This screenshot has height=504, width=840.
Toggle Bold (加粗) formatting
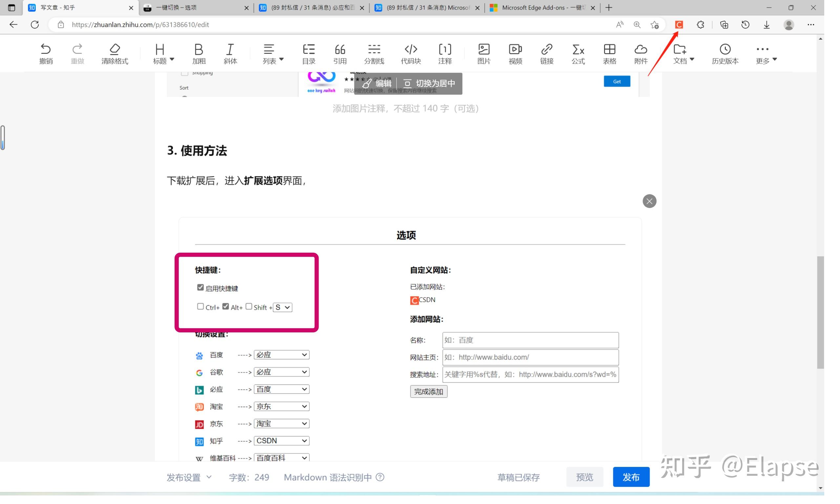coord(199,54)
